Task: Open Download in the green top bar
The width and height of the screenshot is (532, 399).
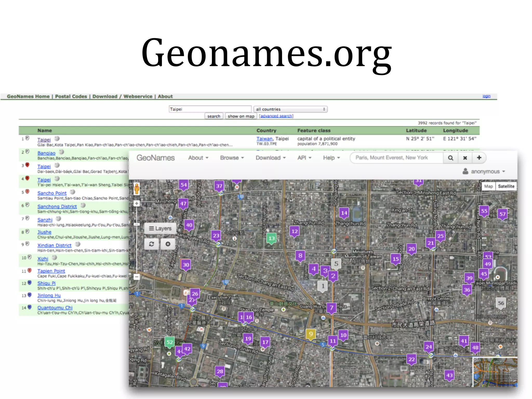Action: (x=105, y=96)
